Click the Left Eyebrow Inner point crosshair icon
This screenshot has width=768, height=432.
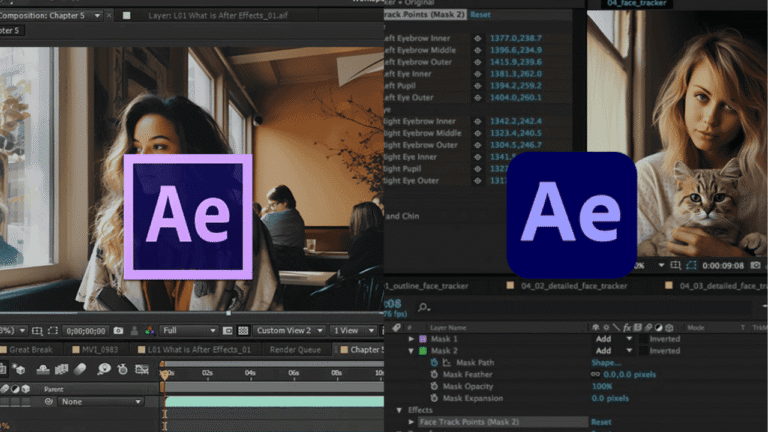pyautogui.click(x=478, y=38)
